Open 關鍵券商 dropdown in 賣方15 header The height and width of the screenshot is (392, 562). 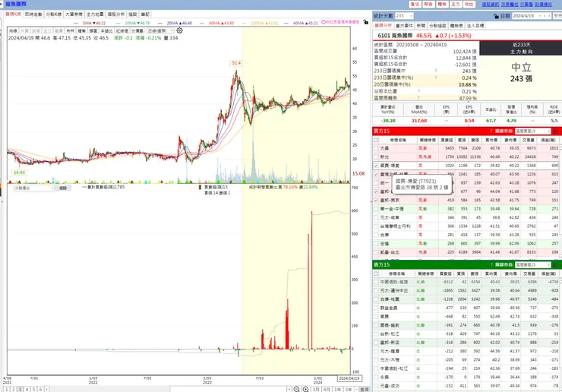coord(532,264)
